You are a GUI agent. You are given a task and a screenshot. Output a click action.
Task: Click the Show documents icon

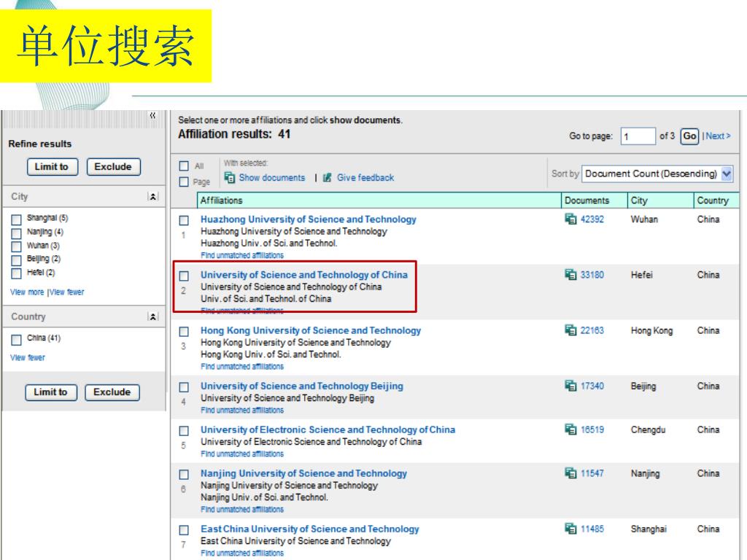[x=230, y=178]
